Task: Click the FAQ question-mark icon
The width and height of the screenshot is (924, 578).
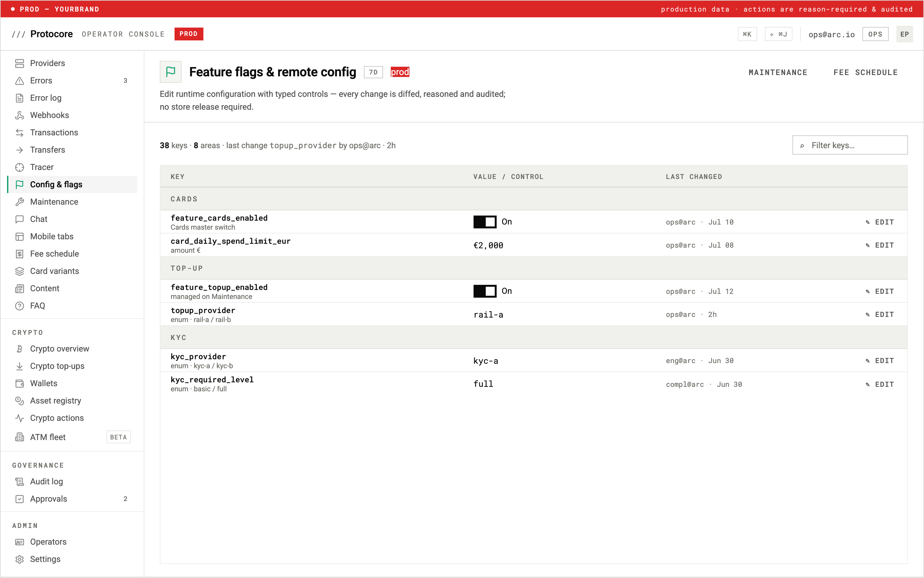Action: tap(20, 306)
